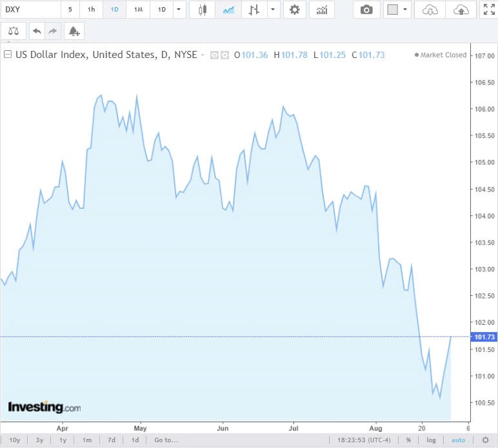Click the 107.00 price axis label
The height and width of the screenshot is (448, 498).
(484, 56)
